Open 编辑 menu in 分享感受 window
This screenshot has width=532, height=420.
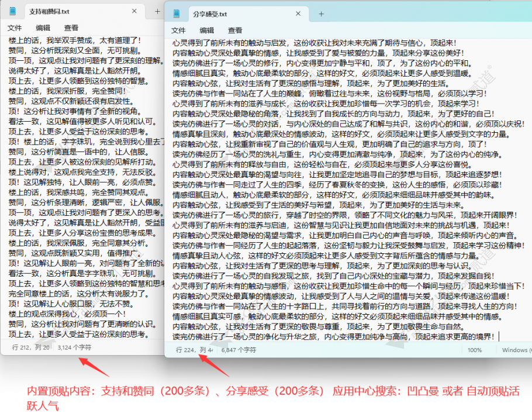click(x=206, y=30)
